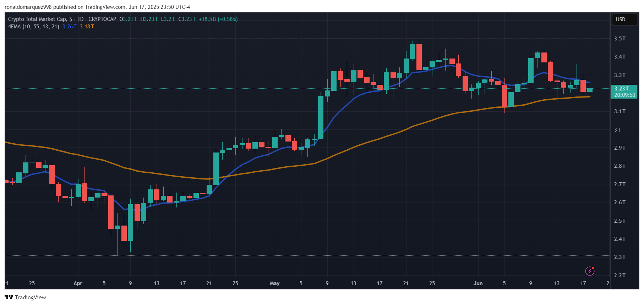Click the 1D interval in chart title
Viewport: 644px width, 305px height.
pos(80,19)
